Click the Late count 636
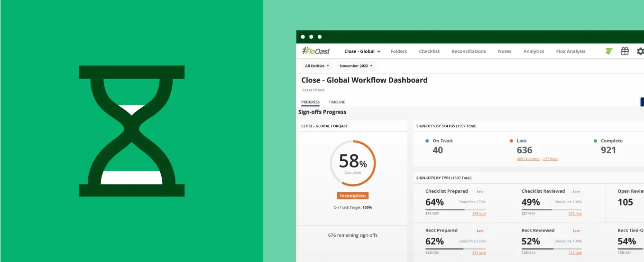The image size is (644, 262). pos(524,150)
